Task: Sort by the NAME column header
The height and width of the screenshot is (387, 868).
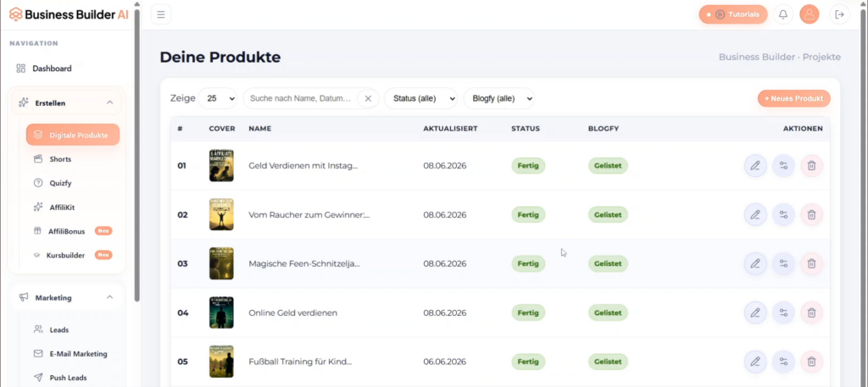Action: point(259,129)
